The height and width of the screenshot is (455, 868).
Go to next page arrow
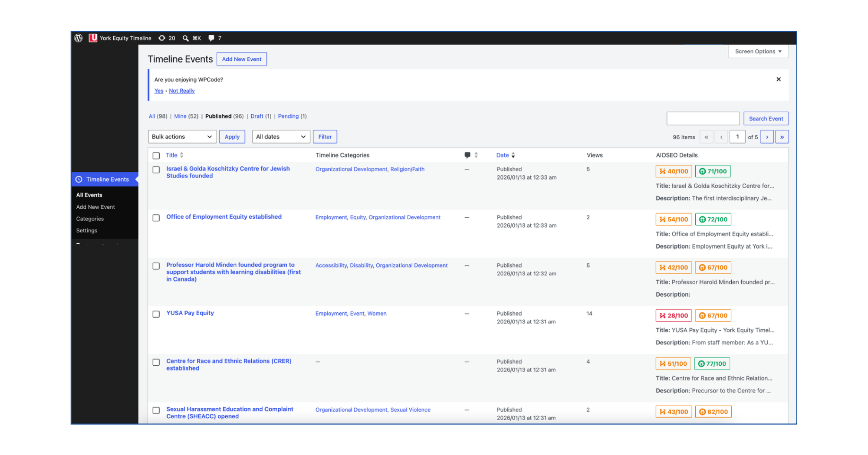767,137
